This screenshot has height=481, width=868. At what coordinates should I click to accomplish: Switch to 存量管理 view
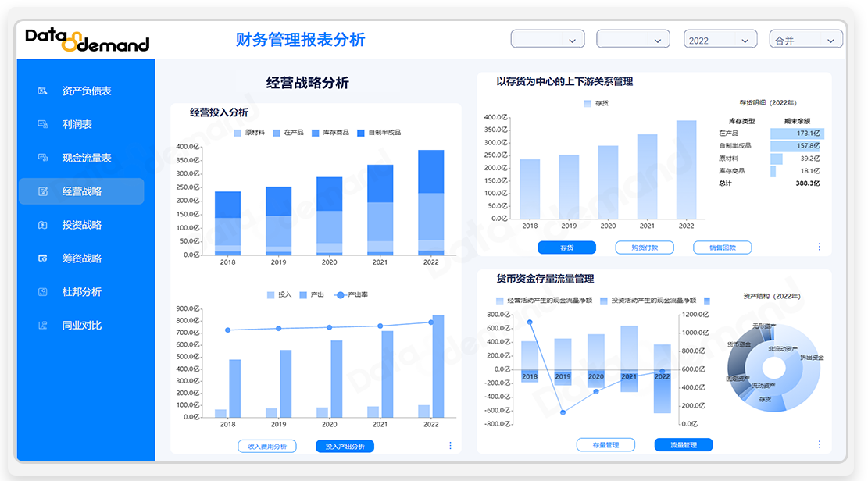pos(605,444)
